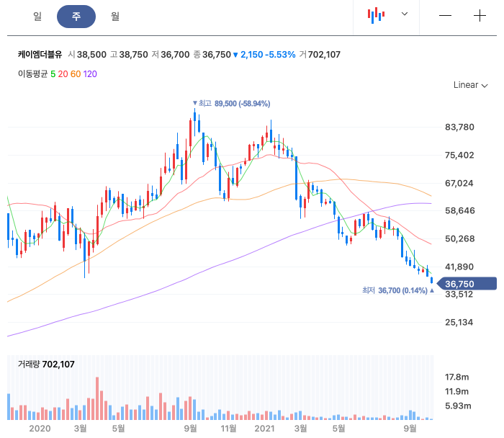Viewport: 504px width, 438px height.
Task: Select the weekly 주 chart tab
Action: tap(76, 17)
